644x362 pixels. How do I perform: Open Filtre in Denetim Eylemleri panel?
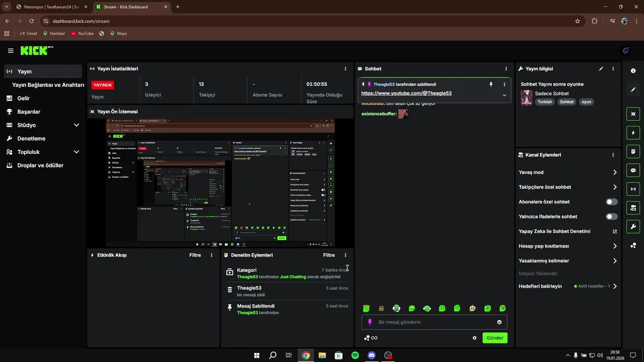click(x=329, y=255)
